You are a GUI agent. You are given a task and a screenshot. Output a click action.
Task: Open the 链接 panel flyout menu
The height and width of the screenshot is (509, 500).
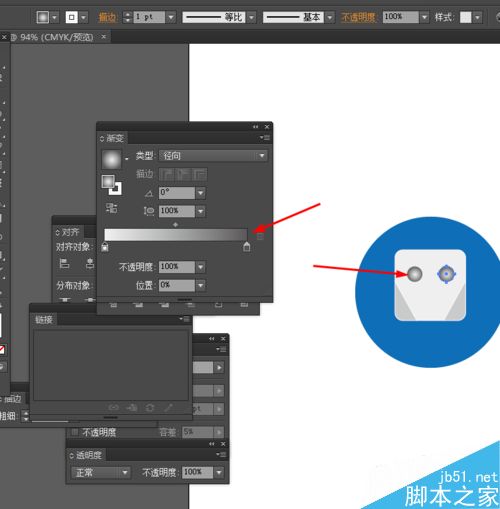click(185, 319)
